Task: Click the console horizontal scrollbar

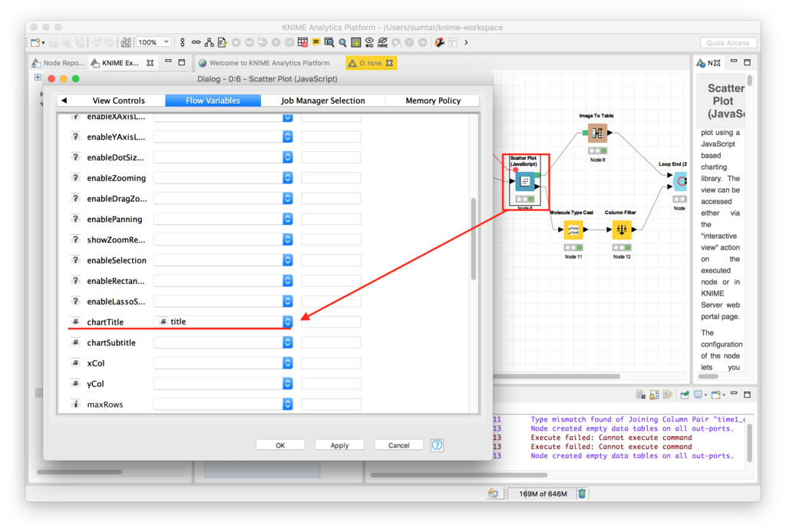Action: coord(459,475)
